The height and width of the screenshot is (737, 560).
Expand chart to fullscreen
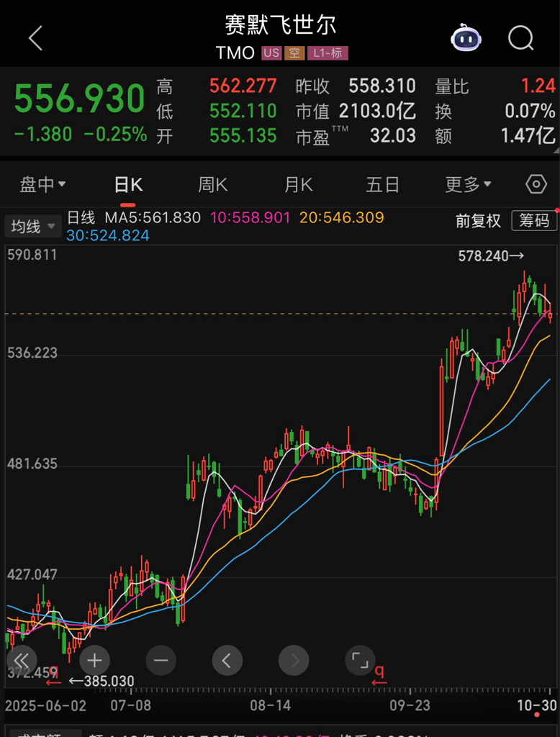(x=360, y=661)
